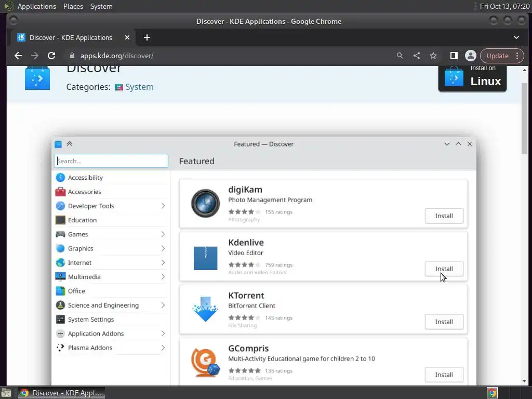The image size is (532, 399).
Task: Click the Office category icon
Action: [60, 291]
